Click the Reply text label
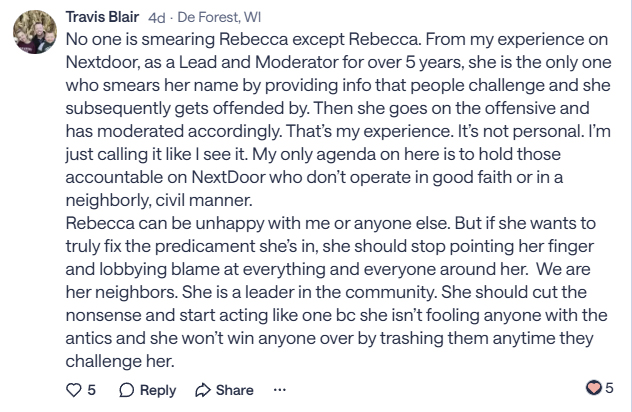Image resolution: width=632 pixels, height=412 pixels. point(158,390)
